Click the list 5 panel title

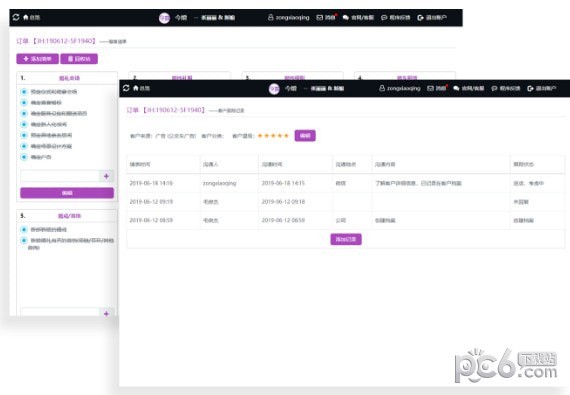[69, 216]
